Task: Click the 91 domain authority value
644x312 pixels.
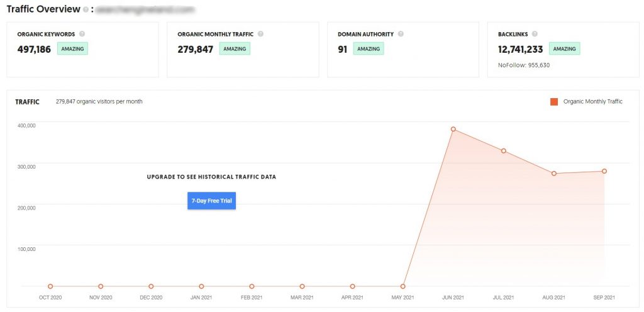Action: click(343, 49)
